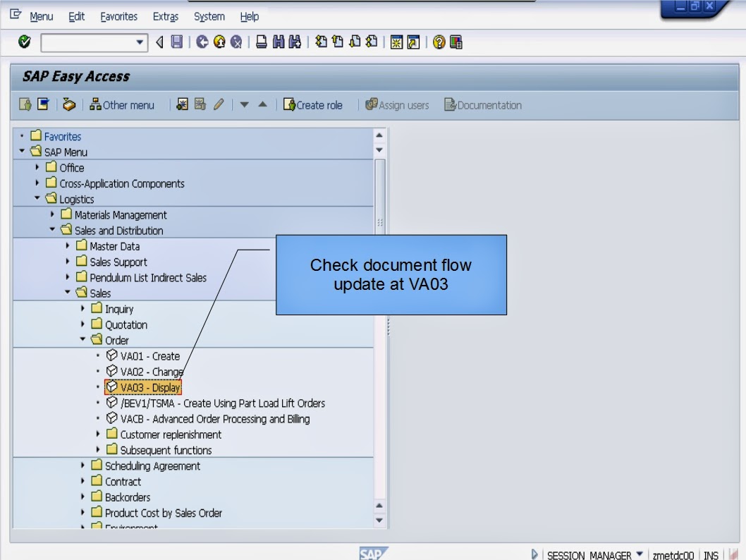This screenshot has height=560, width=746.
Task: Open the SESSION_MANAGER status dropdown arrow
Action: click(640, 554)
